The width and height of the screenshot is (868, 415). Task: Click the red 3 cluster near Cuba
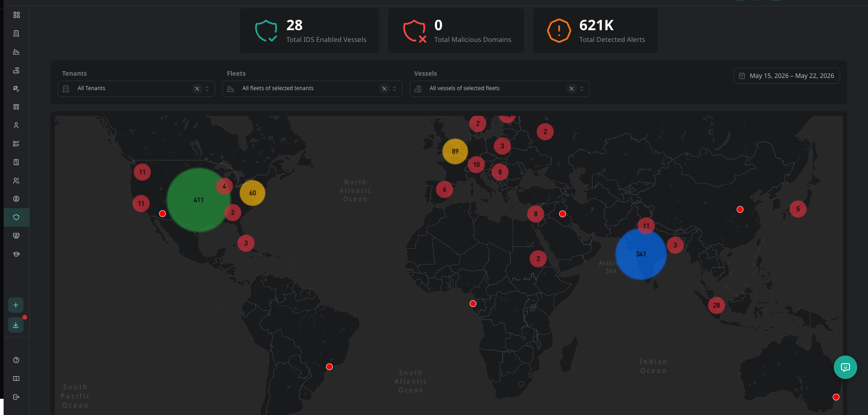pos(246,243)
